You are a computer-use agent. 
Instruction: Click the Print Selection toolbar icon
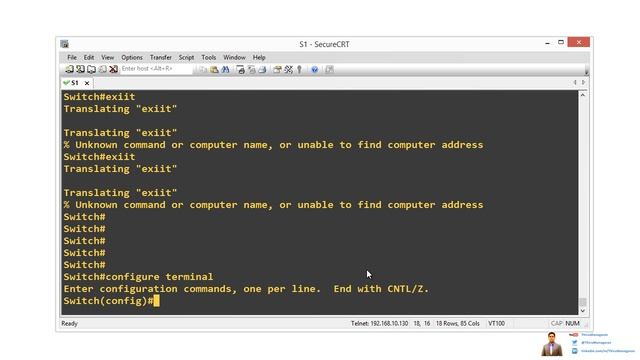click(x=251, y=70)
